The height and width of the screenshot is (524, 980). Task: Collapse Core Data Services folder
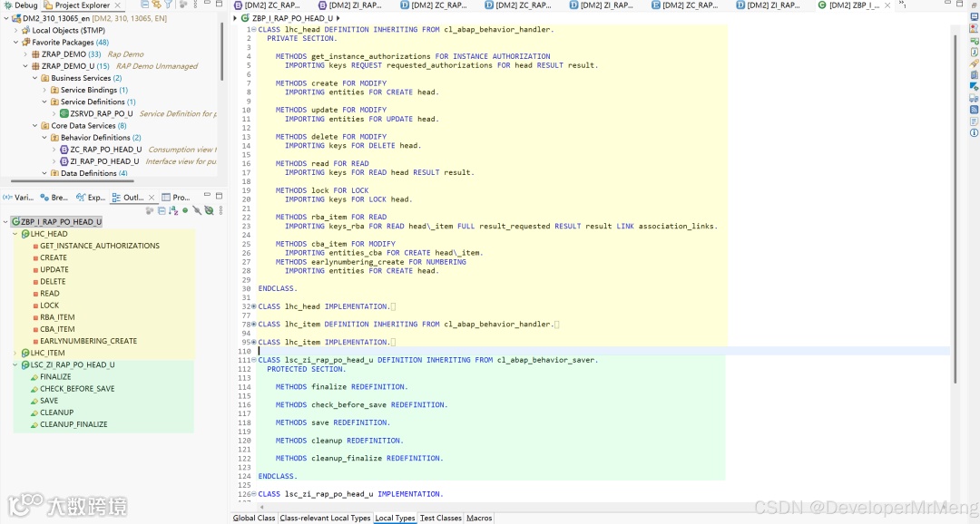[35, 125]
